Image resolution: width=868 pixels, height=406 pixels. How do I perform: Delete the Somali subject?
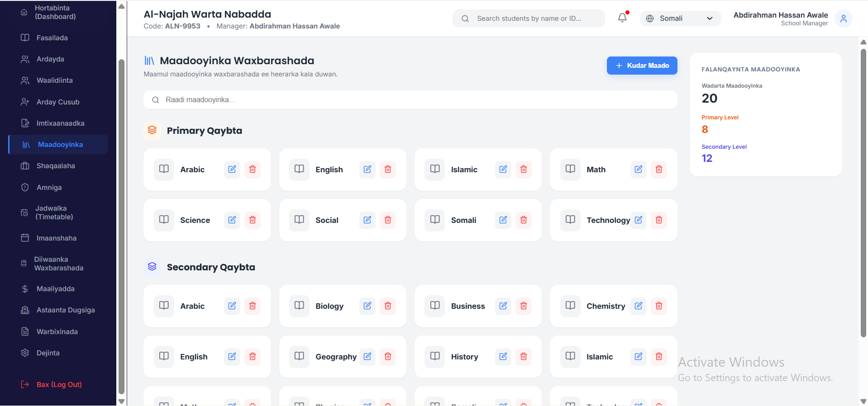pos(524,220)
